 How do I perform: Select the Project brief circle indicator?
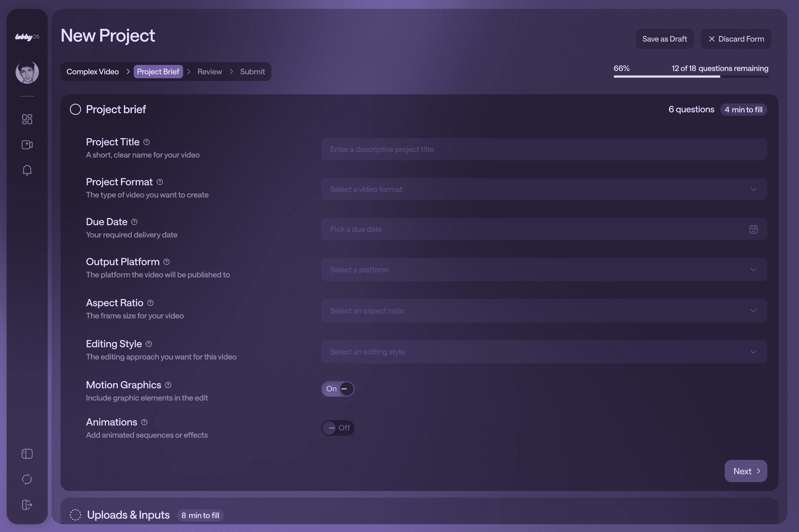pyautogui.click(x=75, y=110)
